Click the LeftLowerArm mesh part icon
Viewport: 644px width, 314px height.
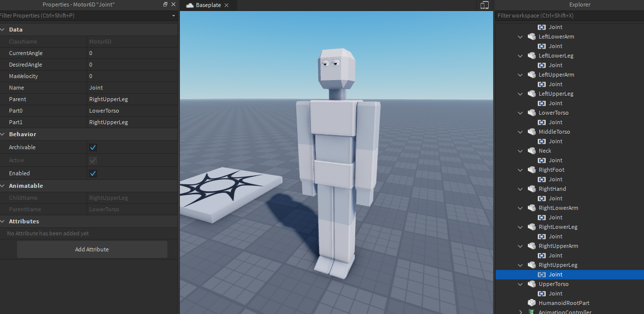point(532,37)
